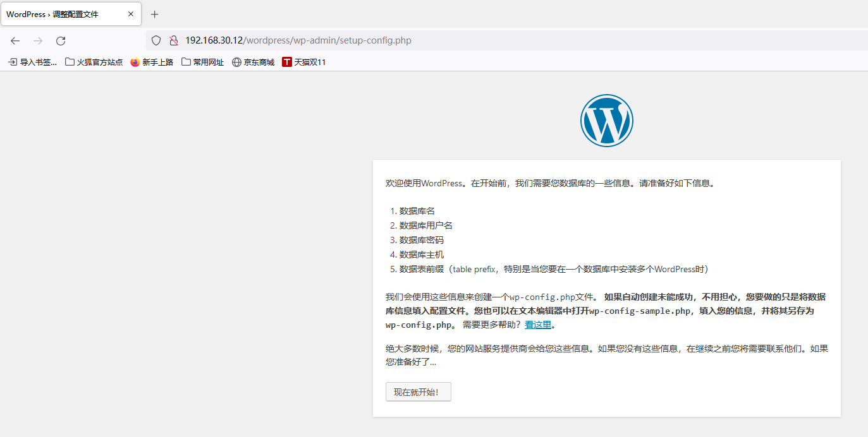The height and width of the screenshot is (437, 868).
Task: Open the 常用网址 bookmark folder
Action: coord(202,62)
